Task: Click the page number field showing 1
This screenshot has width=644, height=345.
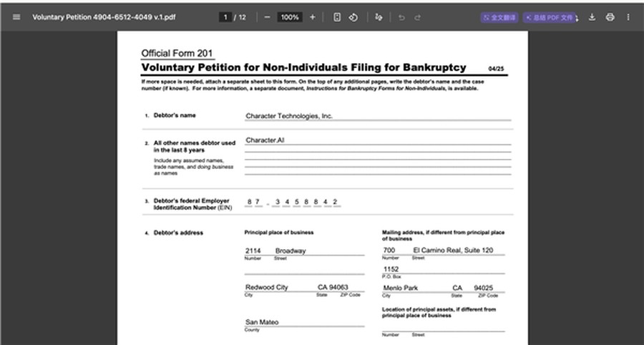Action: point(225,17)
